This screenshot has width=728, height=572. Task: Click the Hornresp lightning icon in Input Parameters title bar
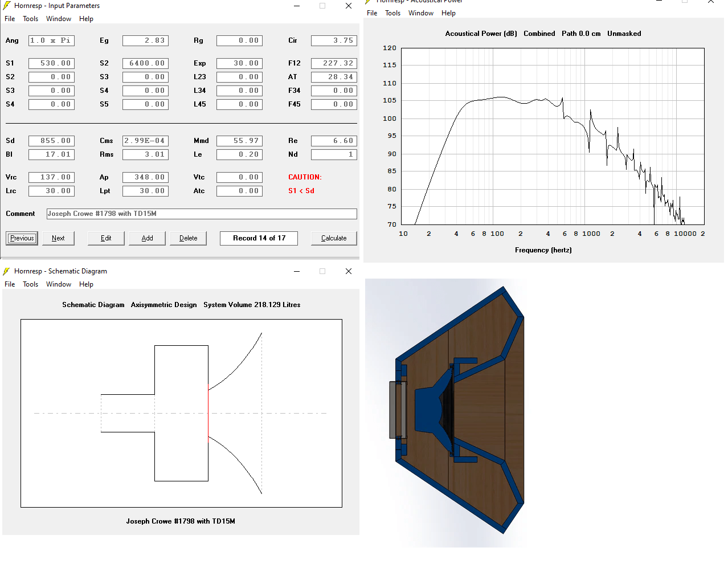(x=7, y=6)
